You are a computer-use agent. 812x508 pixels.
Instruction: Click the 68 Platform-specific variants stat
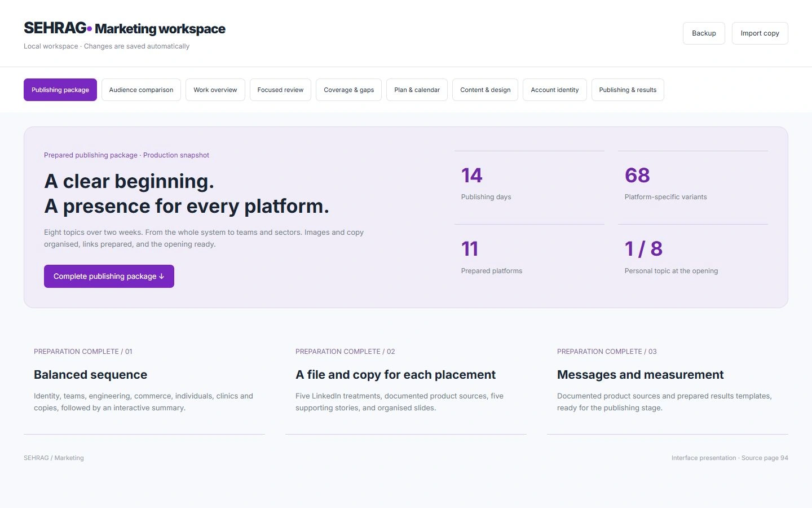click(x=693, y=183)
